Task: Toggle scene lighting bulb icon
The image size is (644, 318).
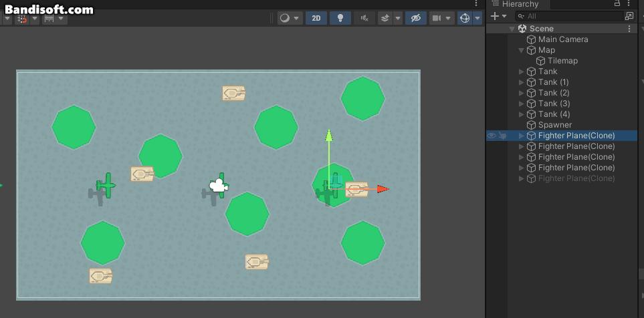Action: pos(340,18)
